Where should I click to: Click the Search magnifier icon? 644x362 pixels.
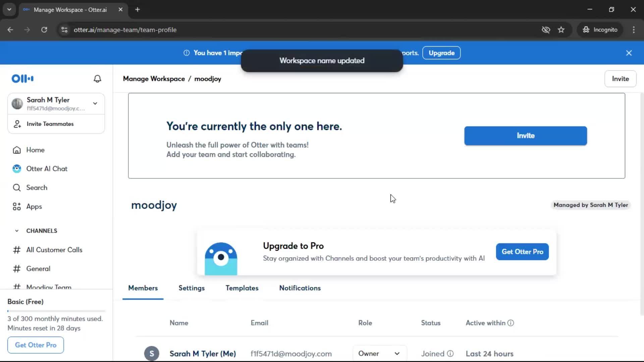coord(17,188)
